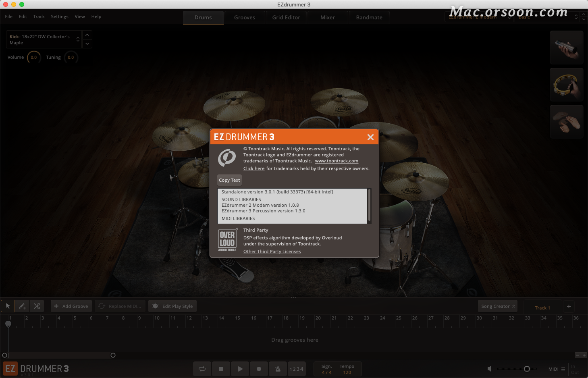
Task: Switch to the Grooves tab
Action: (245, 18)
